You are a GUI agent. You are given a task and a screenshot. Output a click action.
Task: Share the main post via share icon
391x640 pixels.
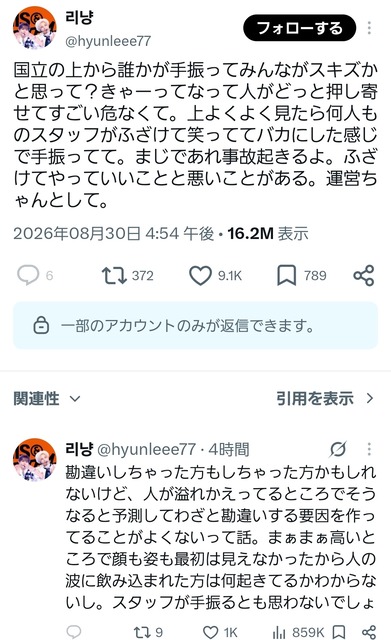tap(364, 276)
